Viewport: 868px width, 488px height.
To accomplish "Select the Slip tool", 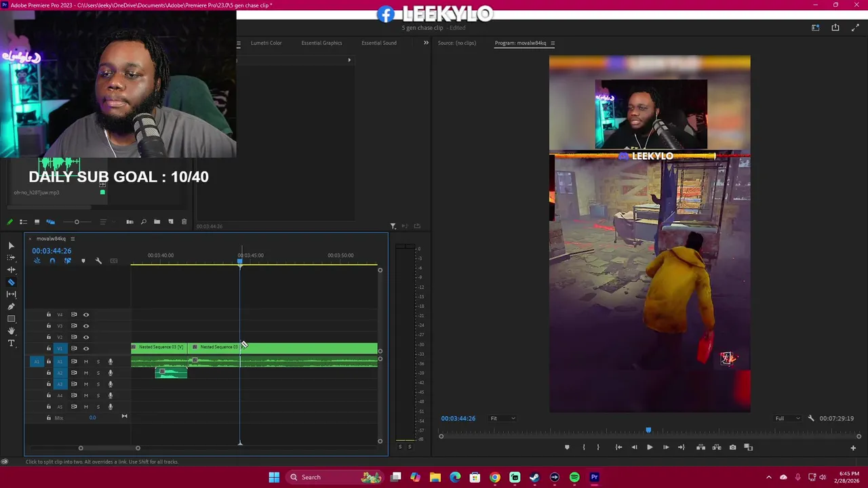I will (x=12, y=294).
